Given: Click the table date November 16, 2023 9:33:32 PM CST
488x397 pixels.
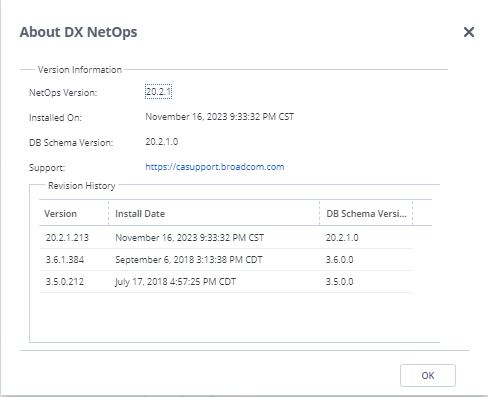Looking at the screenshot, I should tap(189, 238).
